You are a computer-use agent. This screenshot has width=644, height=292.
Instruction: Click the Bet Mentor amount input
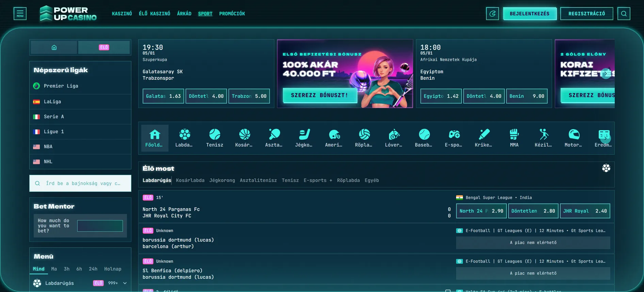click(x=100, y=226)
